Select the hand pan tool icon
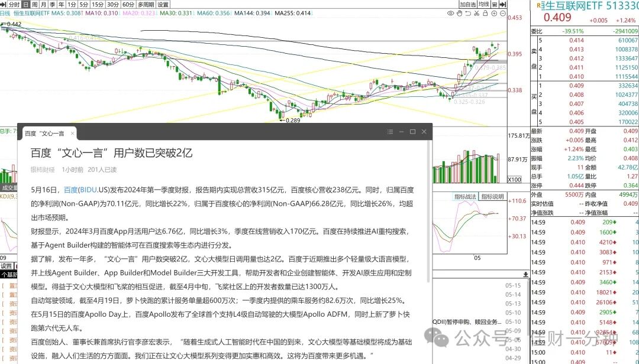 tap(459, 14)
